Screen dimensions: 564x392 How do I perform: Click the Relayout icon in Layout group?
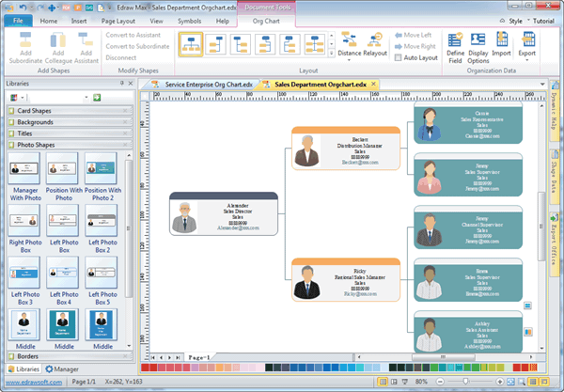tap(376, 44)
